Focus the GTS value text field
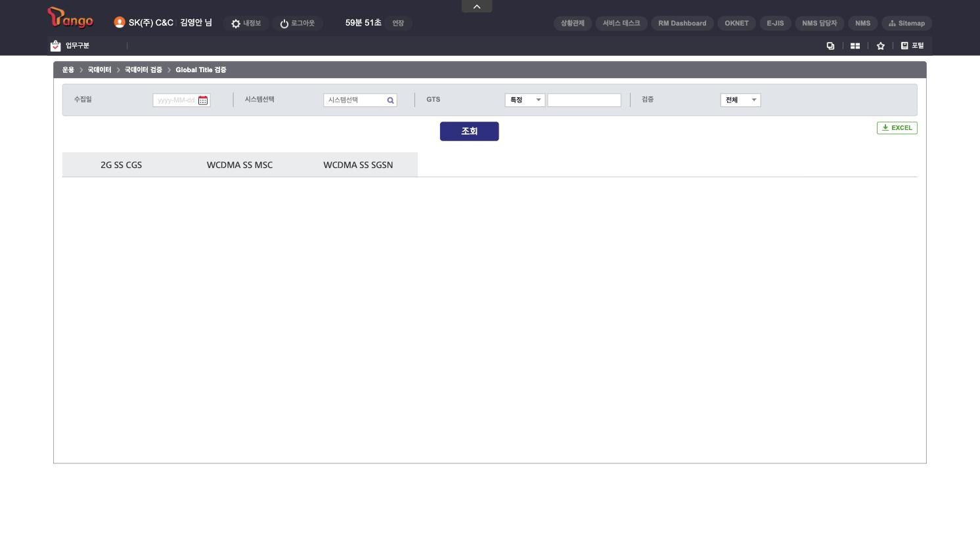This screenshot has width=980, height=533. [585, 100]
